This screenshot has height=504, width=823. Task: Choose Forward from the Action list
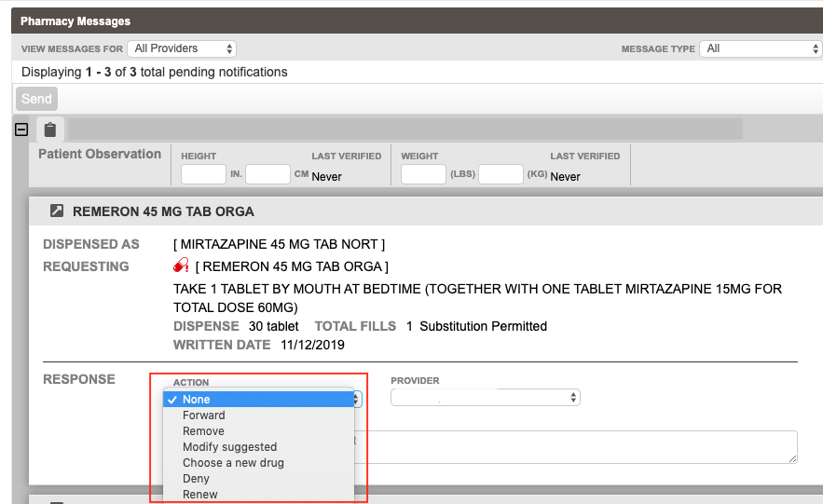pos(203,415)
